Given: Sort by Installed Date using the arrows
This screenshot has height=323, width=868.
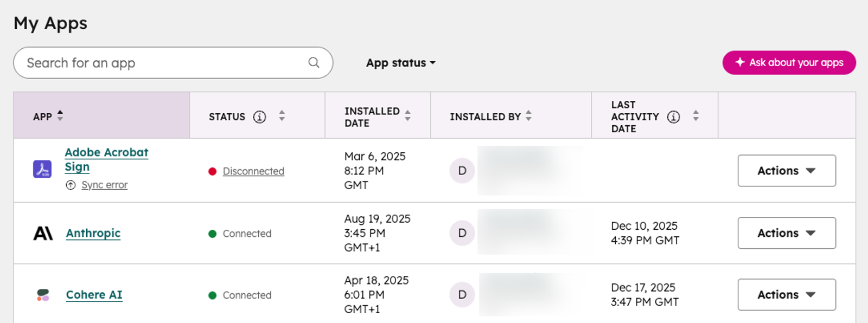Looking at the screenshot, I should click(407, 115).
